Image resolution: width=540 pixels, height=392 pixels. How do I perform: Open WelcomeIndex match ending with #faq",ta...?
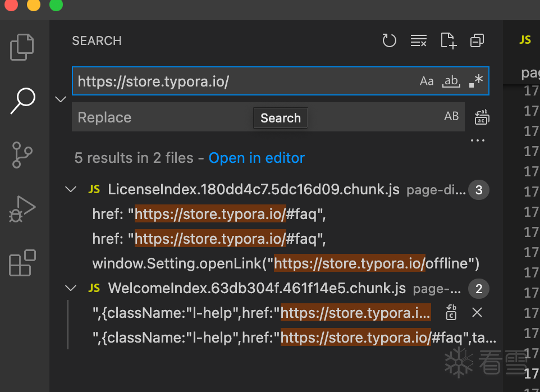click(277, 338)
